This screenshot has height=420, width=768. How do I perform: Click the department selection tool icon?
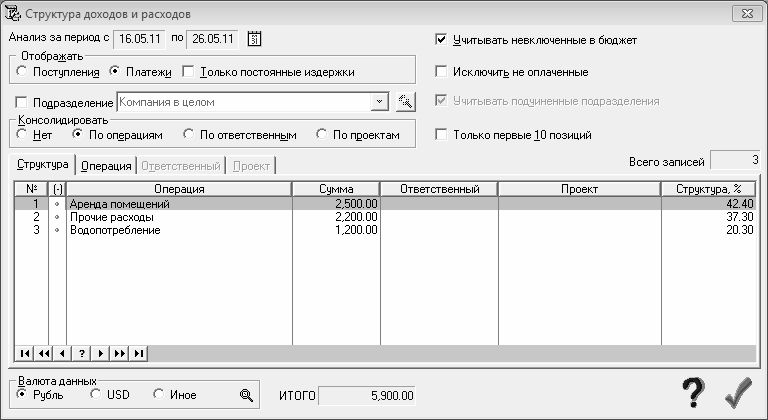point(406,102)
